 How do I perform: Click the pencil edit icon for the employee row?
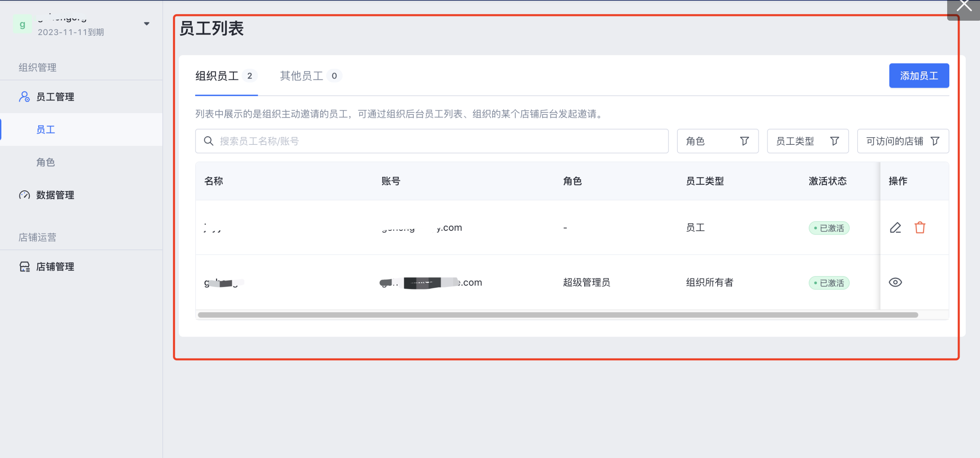pos(895,228)
